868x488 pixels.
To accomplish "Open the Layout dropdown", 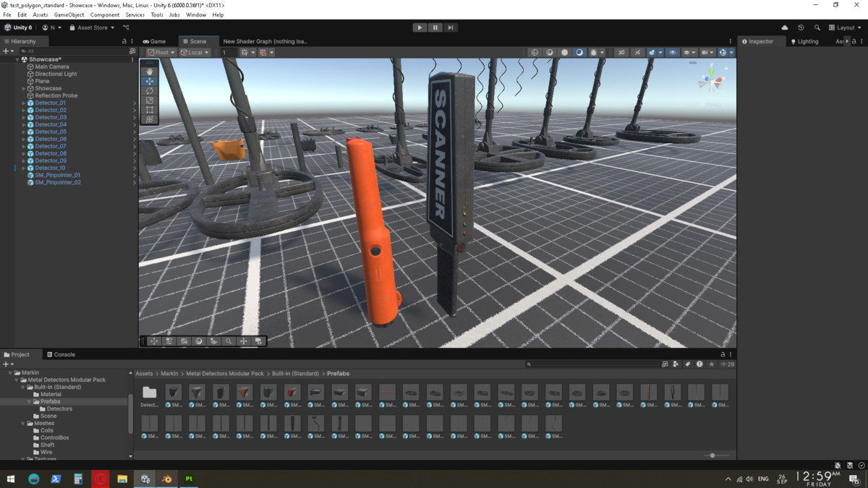I will pos(845,27).
